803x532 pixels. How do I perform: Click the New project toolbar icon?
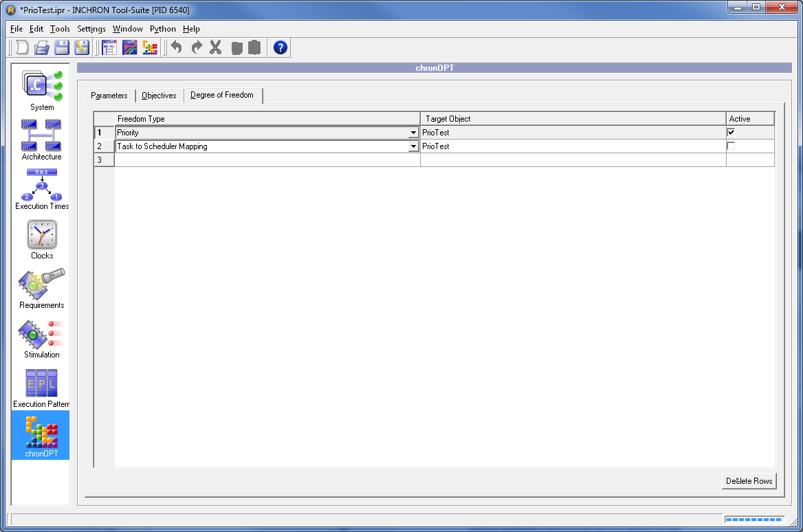22,47
